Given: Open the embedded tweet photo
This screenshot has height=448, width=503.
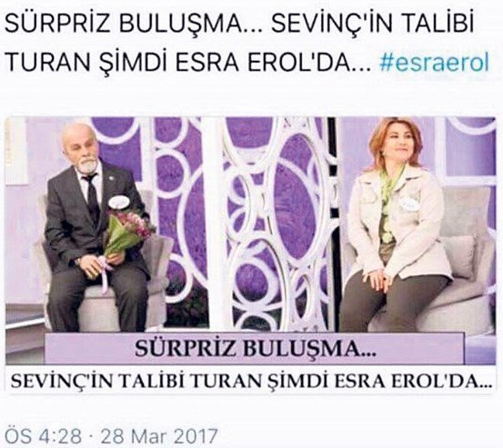Looking at the screenshot, I should (x=251, y=254).
